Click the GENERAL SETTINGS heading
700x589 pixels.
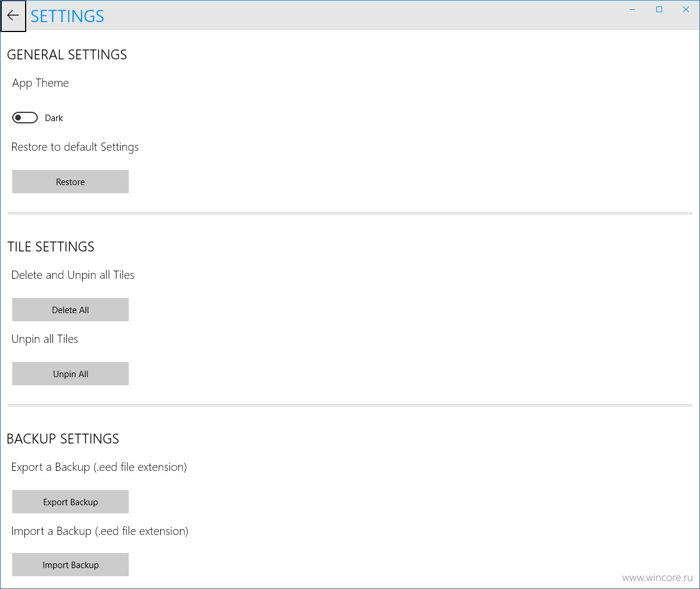[x=67, y=55]
